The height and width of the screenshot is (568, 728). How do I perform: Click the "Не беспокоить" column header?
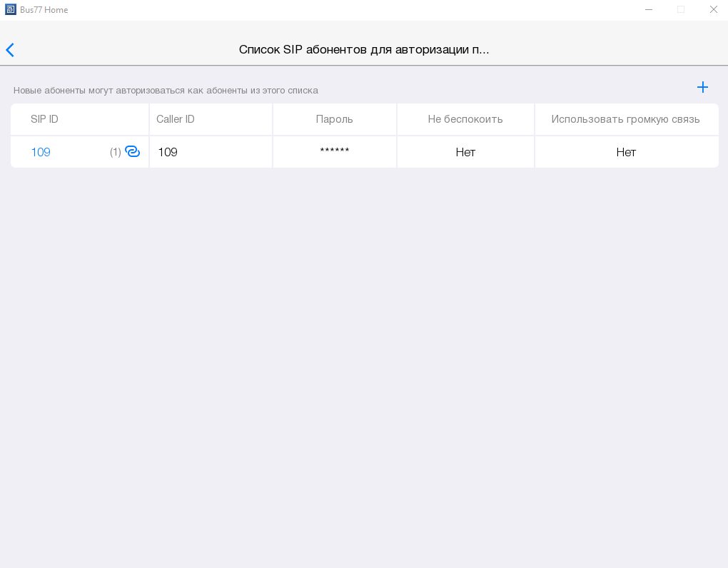click(x=465, y=119)
